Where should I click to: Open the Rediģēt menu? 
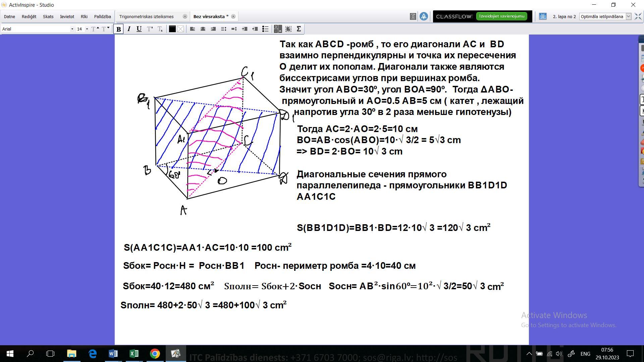[x=29, y=16]
